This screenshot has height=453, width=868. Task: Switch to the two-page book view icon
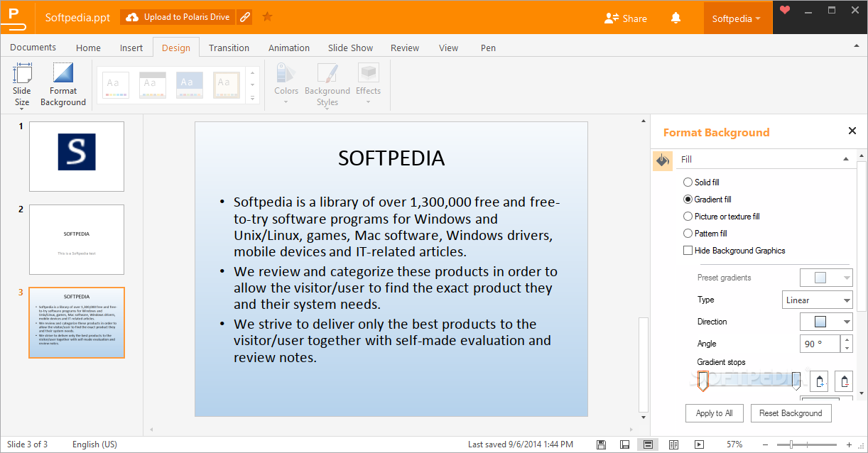[x=673, y=444]
